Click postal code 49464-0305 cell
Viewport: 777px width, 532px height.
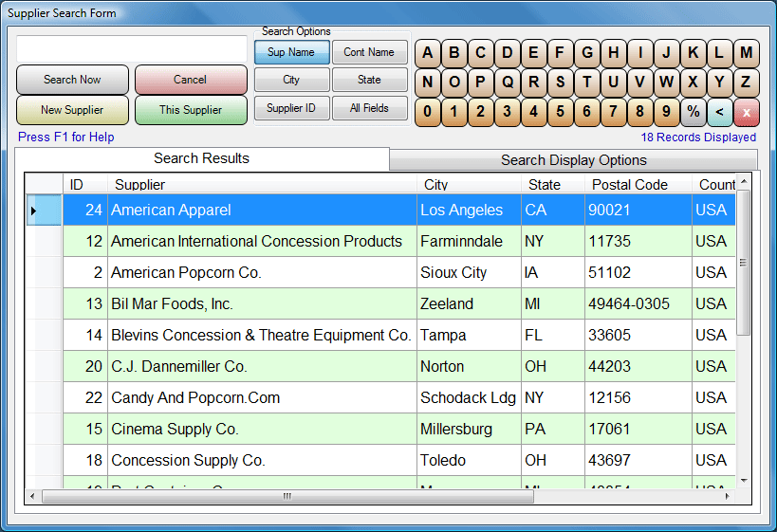[638, 303]
